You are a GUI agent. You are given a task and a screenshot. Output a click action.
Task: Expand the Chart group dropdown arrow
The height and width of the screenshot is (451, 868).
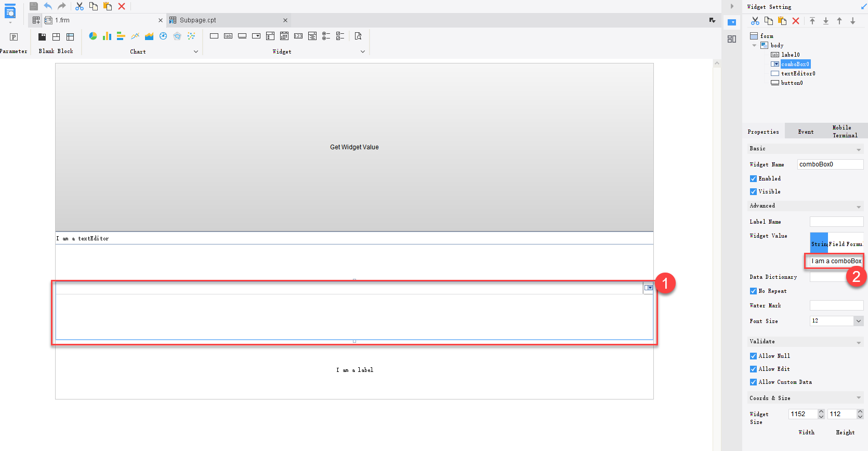[196, 51]
